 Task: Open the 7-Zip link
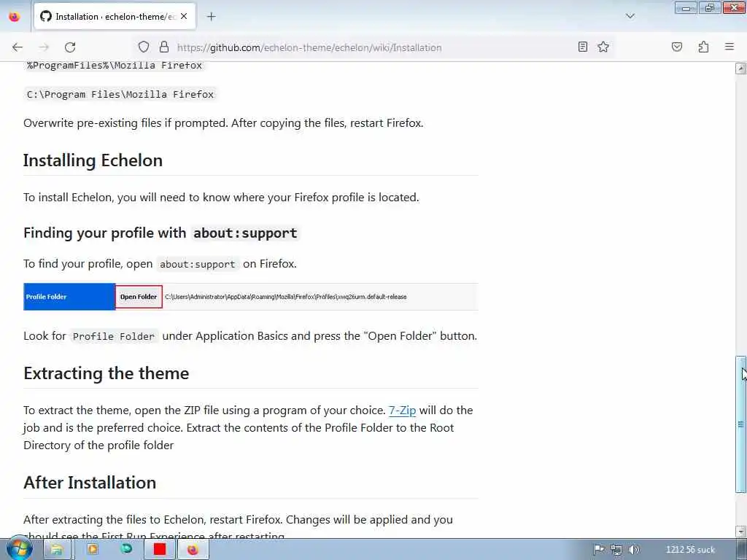[402, 411]
